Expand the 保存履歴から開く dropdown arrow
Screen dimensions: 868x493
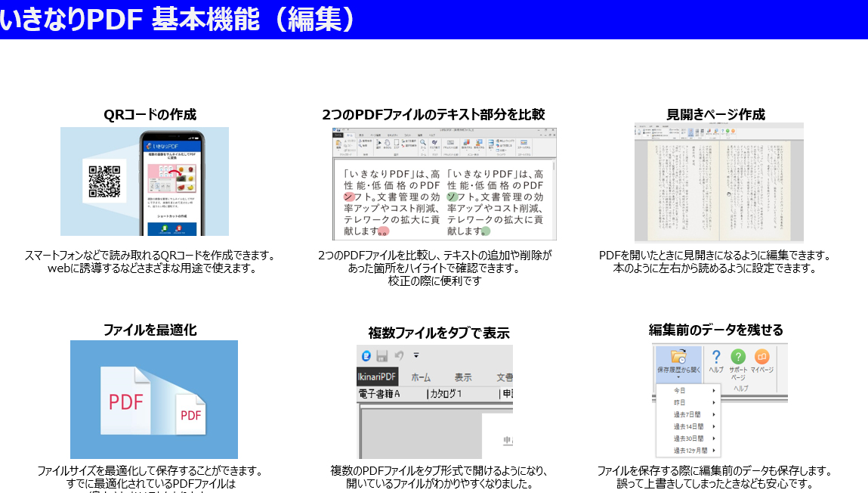point(678,377)
